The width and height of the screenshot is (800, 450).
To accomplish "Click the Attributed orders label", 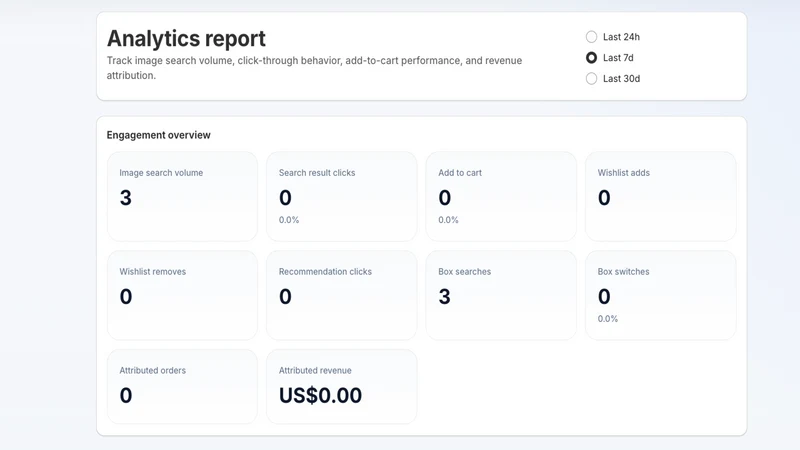I will click(153, 371).
